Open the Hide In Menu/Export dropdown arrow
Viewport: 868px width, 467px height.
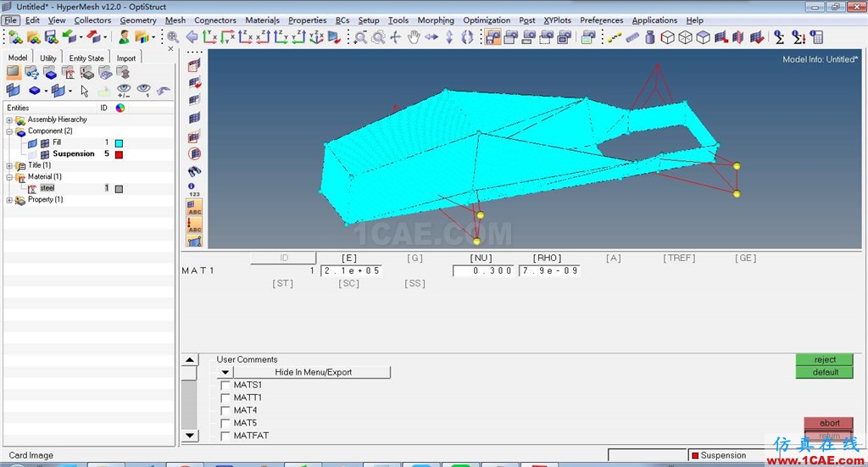225,372
